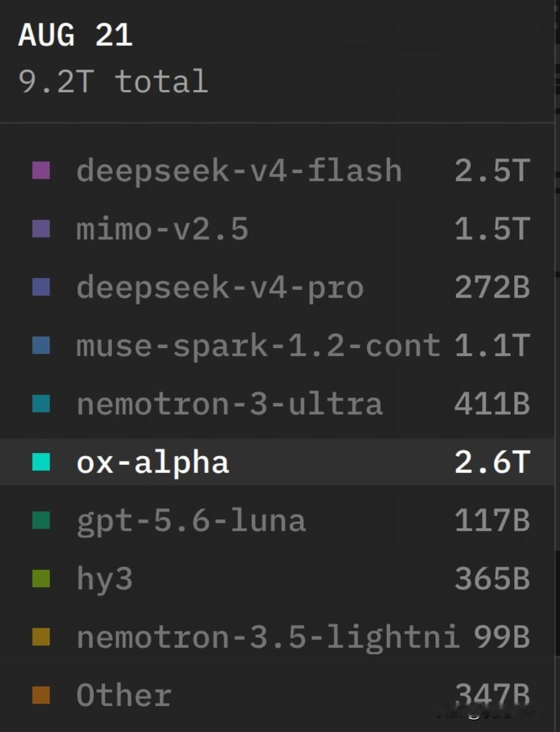
Task: Click the AUG 21 date header
Action: point(75,35)
